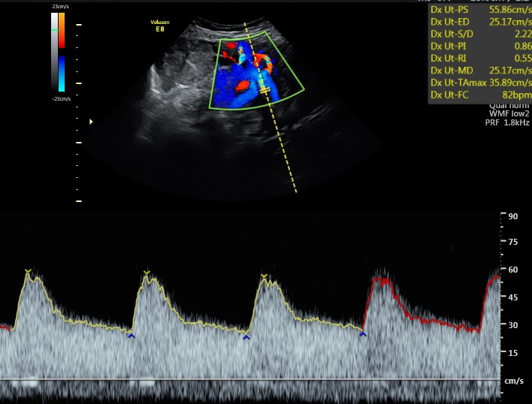Click the Dx Ut-PI result row
This screenshot has width=532, height=404.
pos(479,44)
